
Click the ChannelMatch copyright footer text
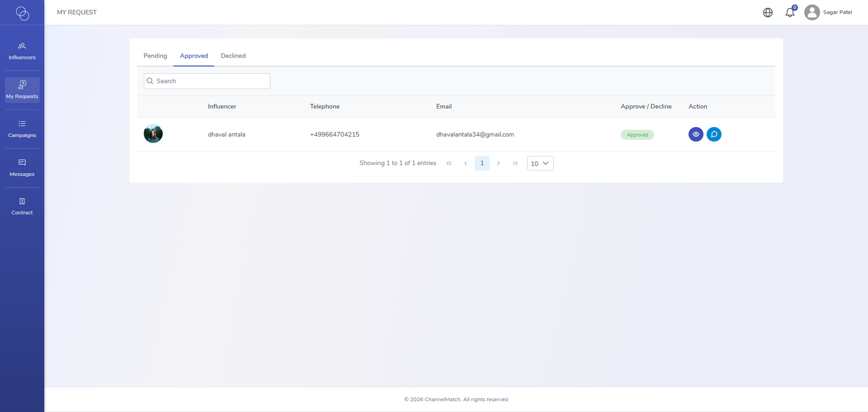(x=456, y=400)
